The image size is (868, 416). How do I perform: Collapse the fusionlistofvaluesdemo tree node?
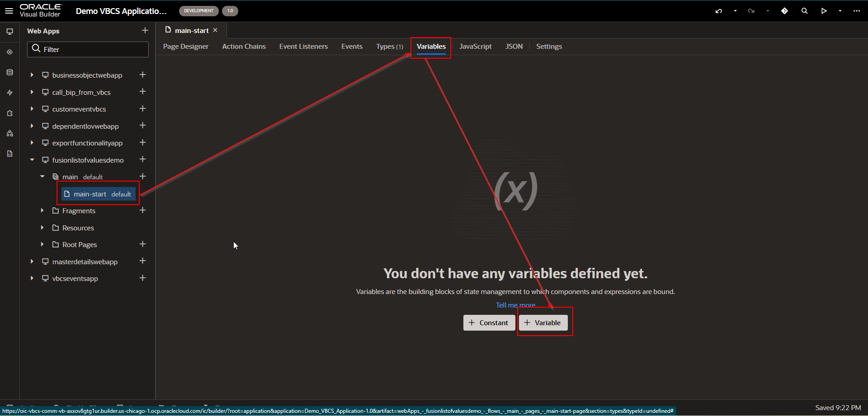(x=32, y=160)
